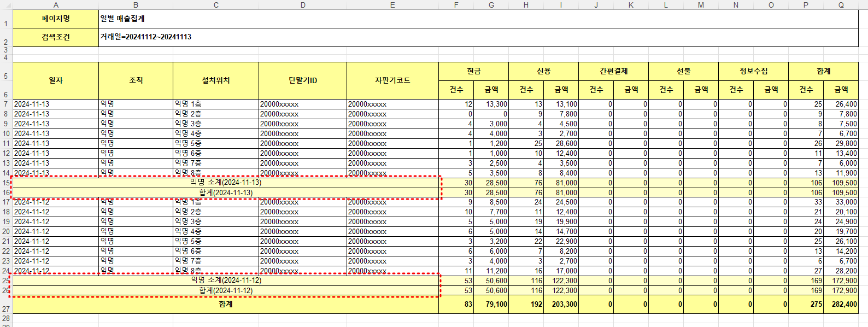Select the 페이지명 label cell
868x327 pixels.
pos(56,19)
